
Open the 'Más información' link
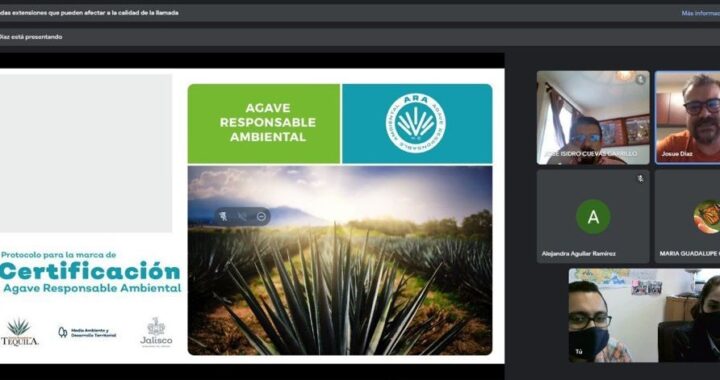700,13
